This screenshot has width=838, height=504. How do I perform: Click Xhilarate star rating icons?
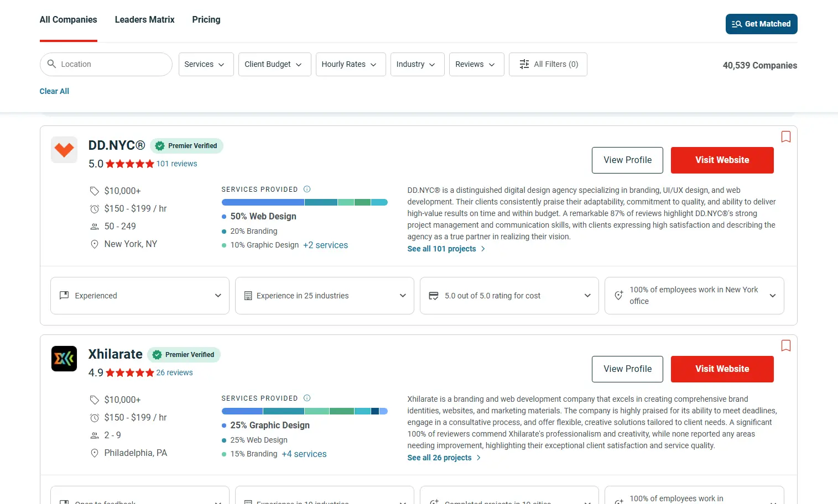130,372
